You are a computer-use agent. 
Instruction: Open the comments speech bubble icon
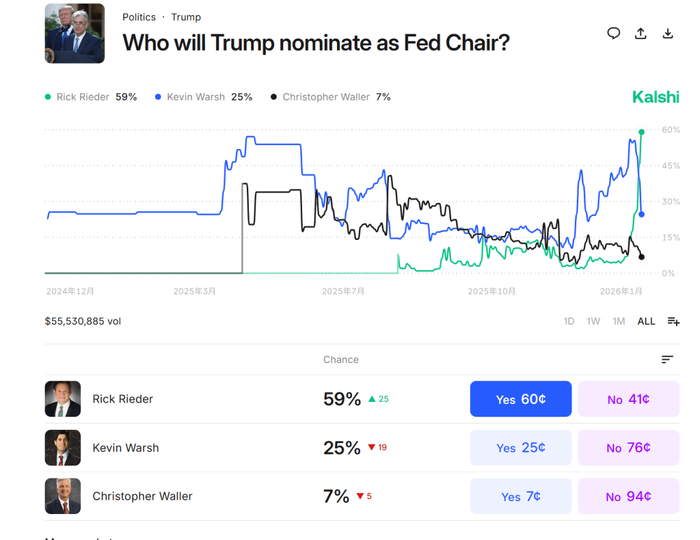614,33
